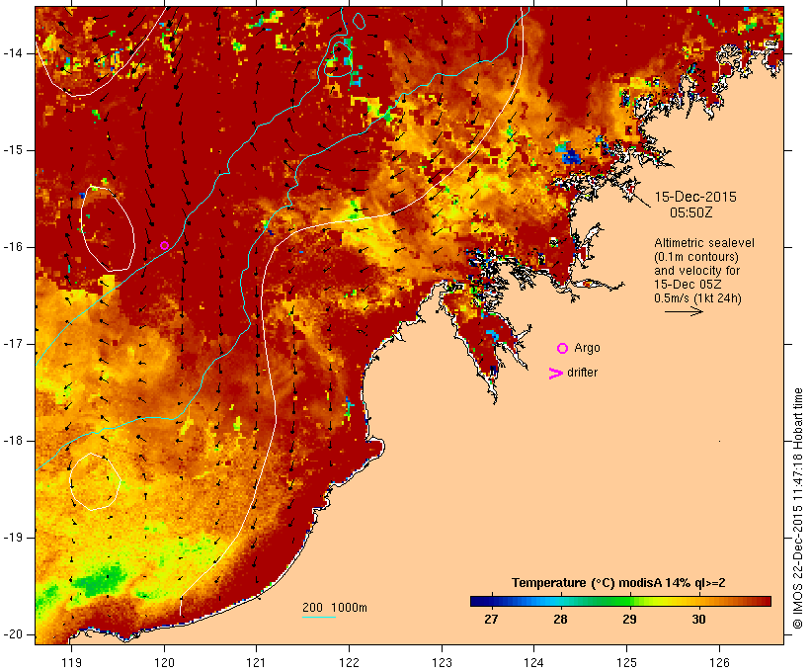
Task: Click the 'and velocity for' text line
Action: pos(696,271)
